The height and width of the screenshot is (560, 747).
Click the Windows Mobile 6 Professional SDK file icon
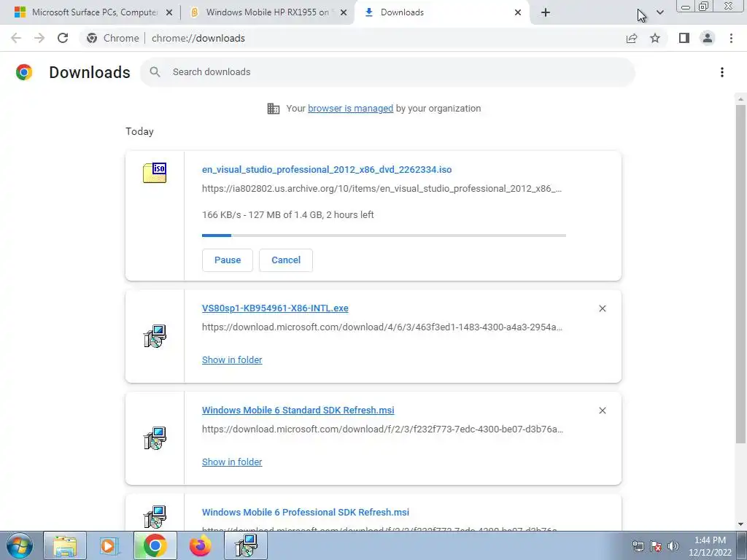155,517
